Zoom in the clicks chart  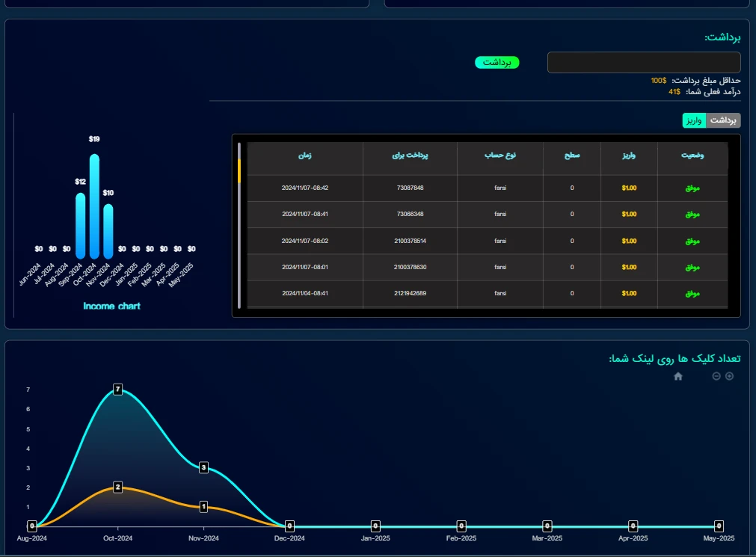tap(730, 376)
